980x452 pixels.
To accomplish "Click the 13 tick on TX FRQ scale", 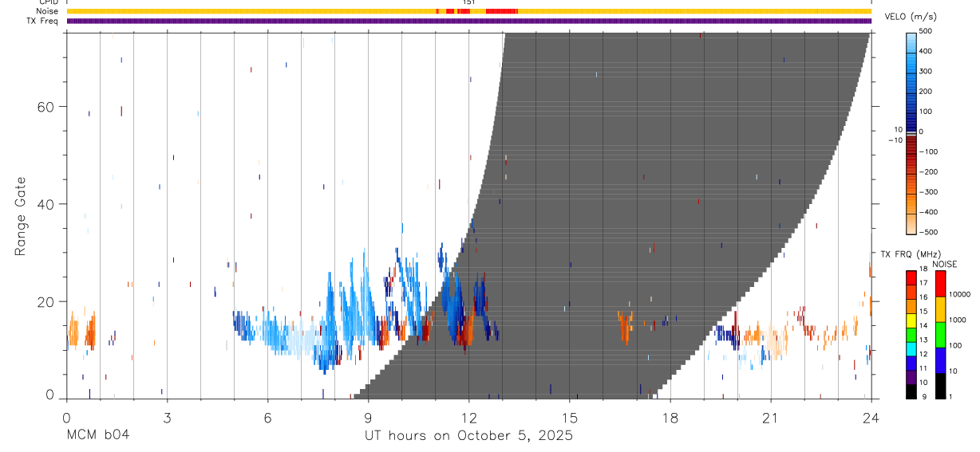I will [923, 340].
